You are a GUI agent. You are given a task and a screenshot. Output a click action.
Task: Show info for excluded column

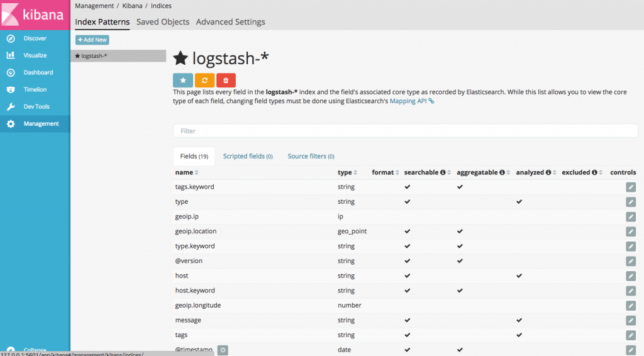click(x=594, y=172)
